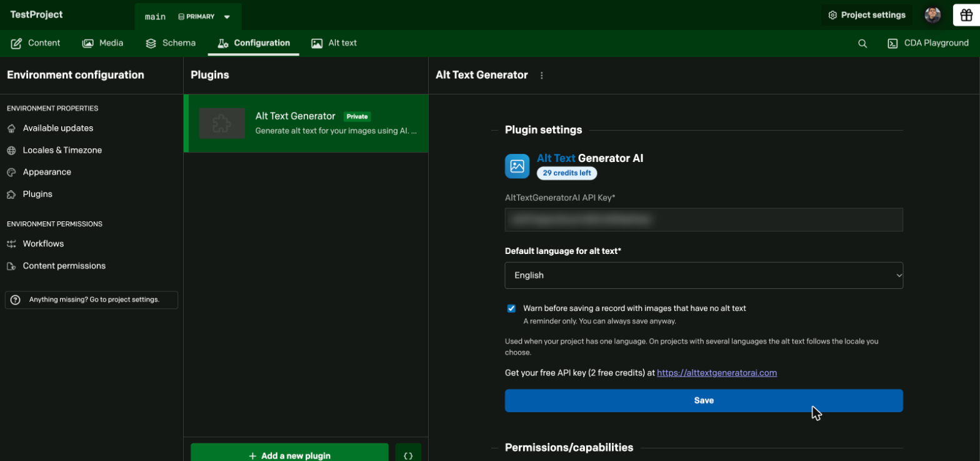Click Anything missing? Go to project settings

pos(91,300)
